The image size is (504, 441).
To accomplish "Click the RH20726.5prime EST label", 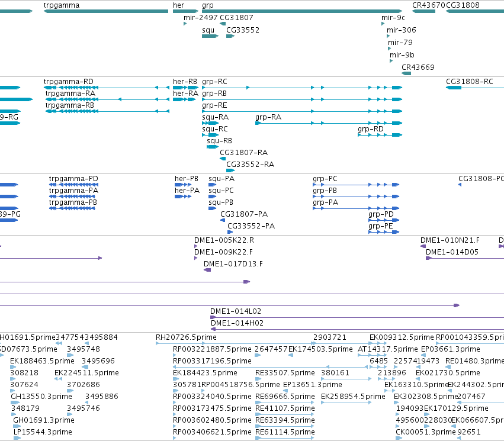I will coord(186,337).
